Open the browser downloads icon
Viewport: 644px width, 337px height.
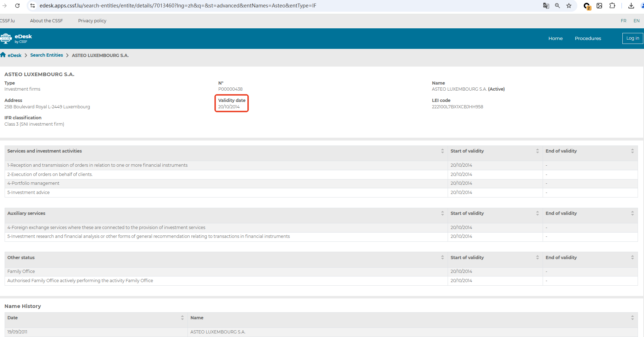(x=631, y=6)
